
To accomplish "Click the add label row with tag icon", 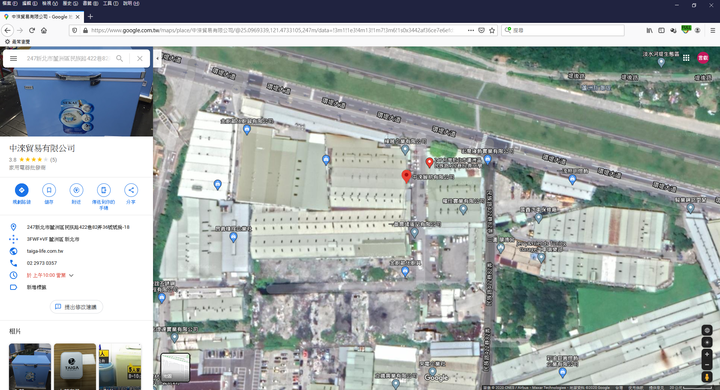I will click(x=76, y=287).
